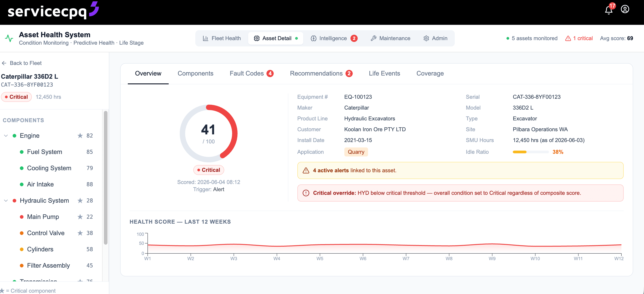
Task: Open the Life Events tab
Action: coord(384,73)
